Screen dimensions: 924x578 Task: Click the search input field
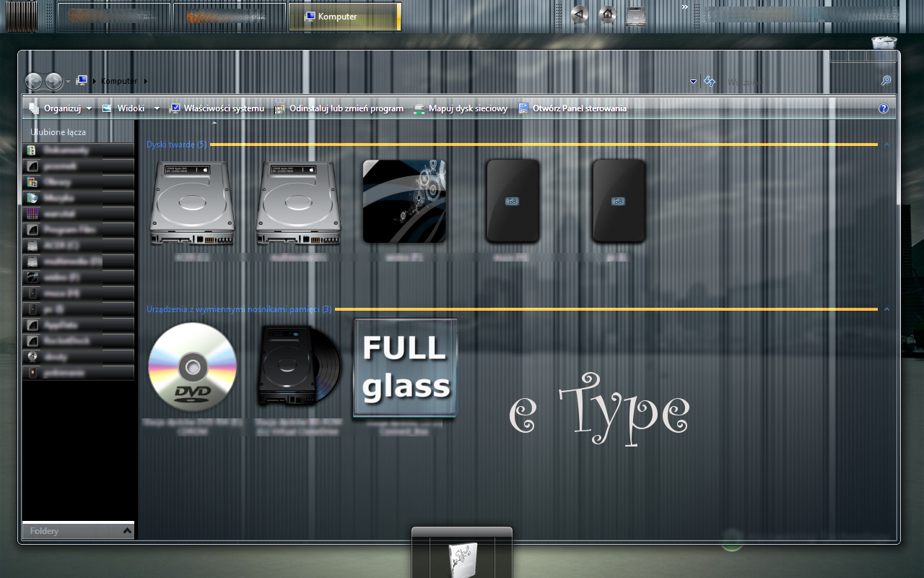[x=801, y=82]
